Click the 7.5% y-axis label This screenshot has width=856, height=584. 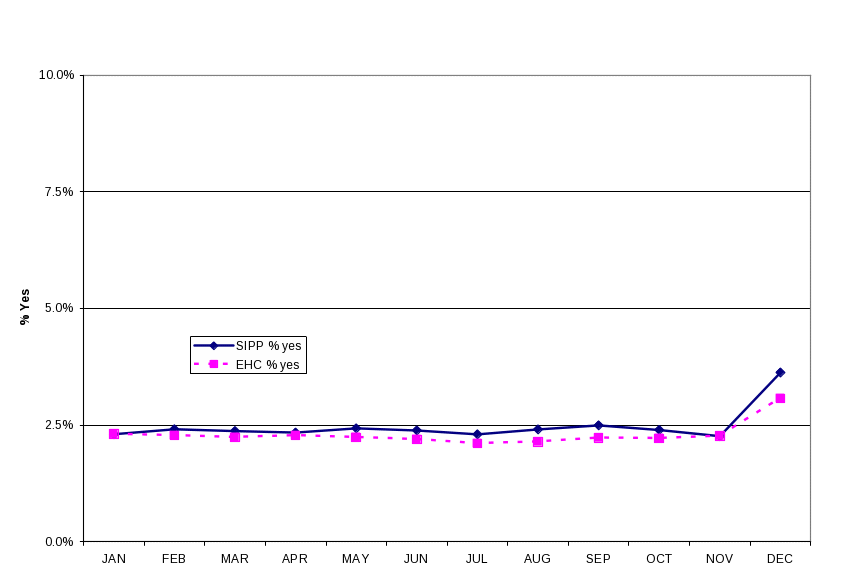tap(59, 192)
